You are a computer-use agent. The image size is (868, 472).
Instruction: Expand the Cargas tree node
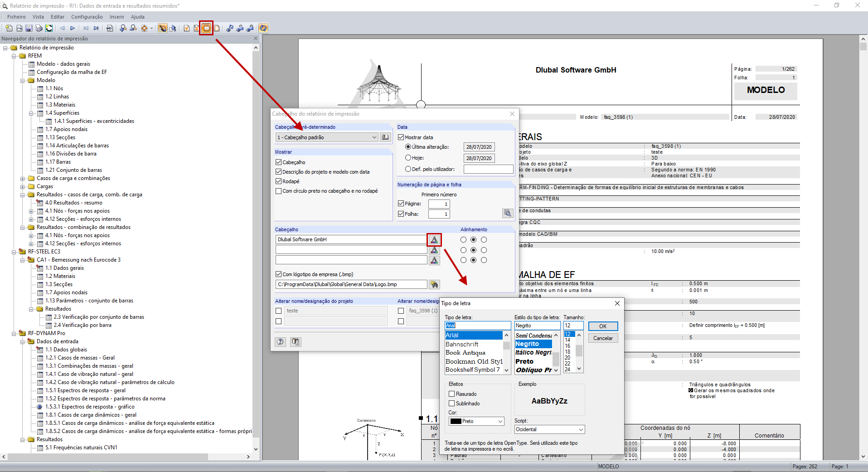coord(23,186)
